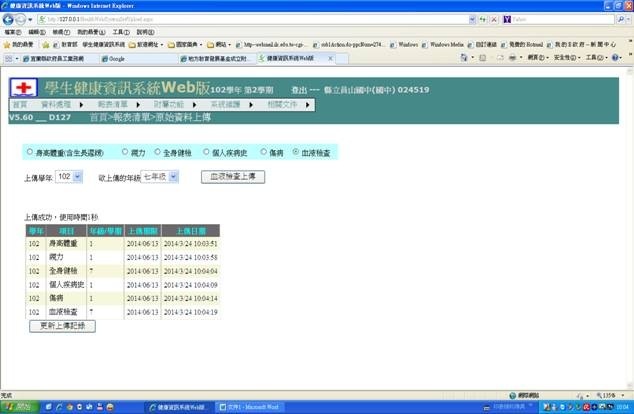Viewport: 634px width, 414px height.
Task: Open the 上傳學年 102 dropdown
Action: click(69, 176)
